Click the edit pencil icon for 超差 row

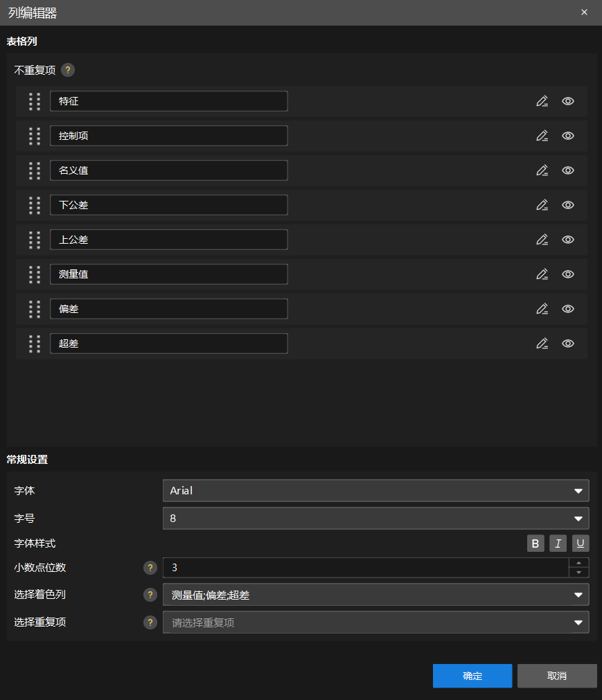pos(542,343)
